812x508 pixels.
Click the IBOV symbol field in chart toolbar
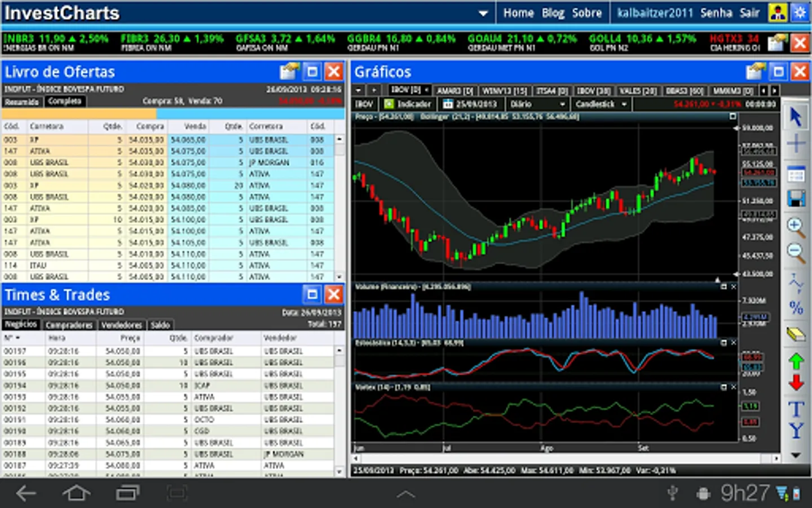click(365, 104)
